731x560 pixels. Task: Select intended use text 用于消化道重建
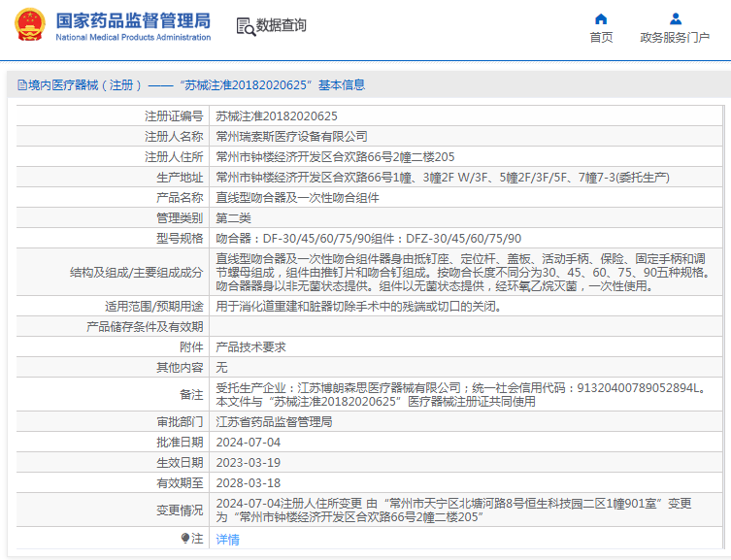pyautogui.click(x=358, y=307)
